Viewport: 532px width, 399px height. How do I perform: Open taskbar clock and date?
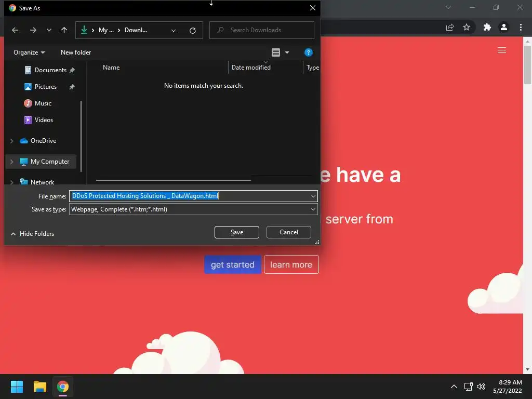pyautogui.click(x=508, y=387)
